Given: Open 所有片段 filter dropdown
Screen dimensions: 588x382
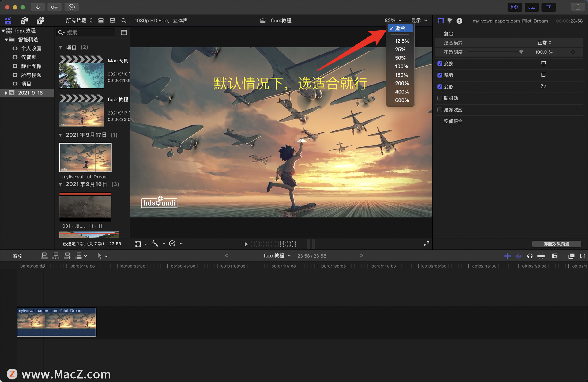Looking at the screenshot, I should click(79, 21).
